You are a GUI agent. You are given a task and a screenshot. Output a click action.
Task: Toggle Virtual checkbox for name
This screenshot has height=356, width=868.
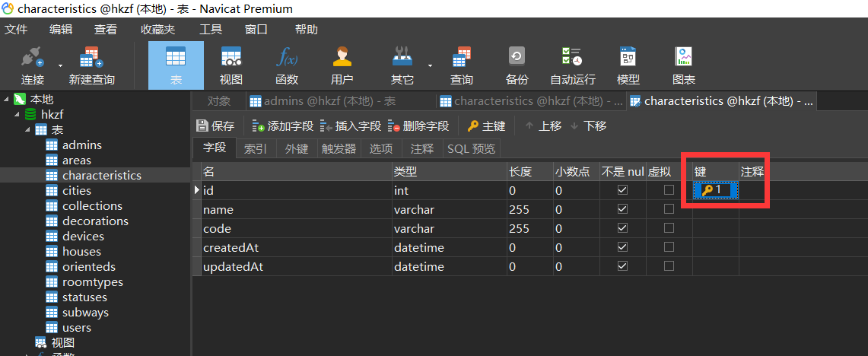[x=669, y=209]
